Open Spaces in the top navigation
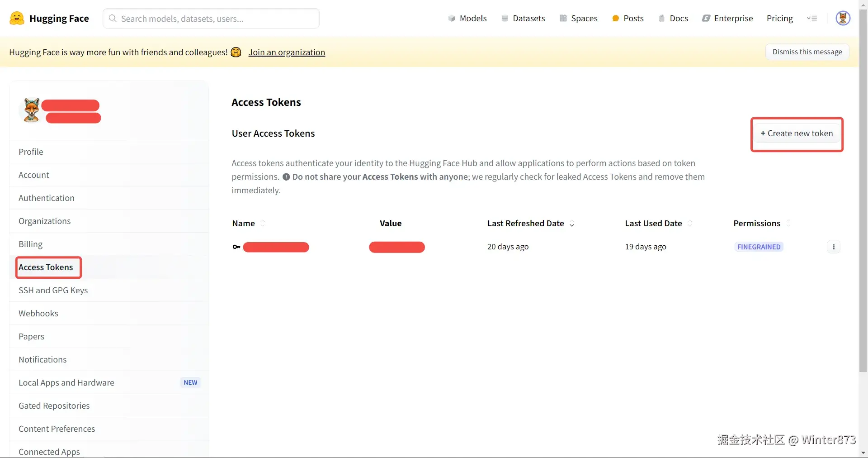Image resolution: width=868 pixels, height=458 pixels. [579, 19]
